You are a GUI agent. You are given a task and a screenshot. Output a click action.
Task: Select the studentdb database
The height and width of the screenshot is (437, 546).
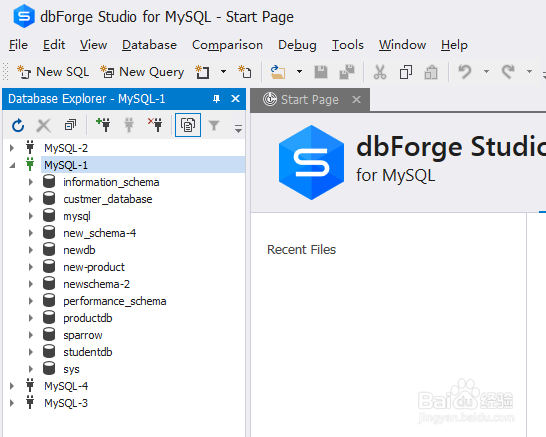click(x=88, y=352)
